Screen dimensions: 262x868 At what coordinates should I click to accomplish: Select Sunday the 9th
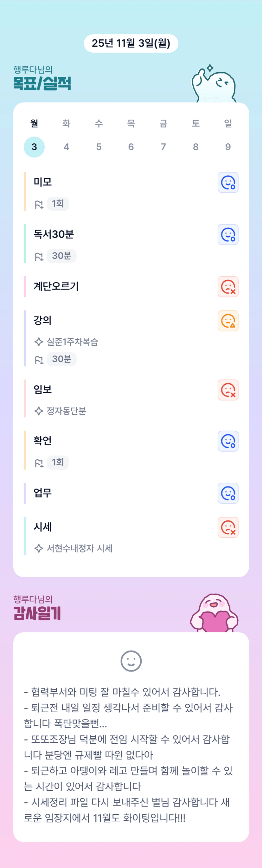[228, 147]
